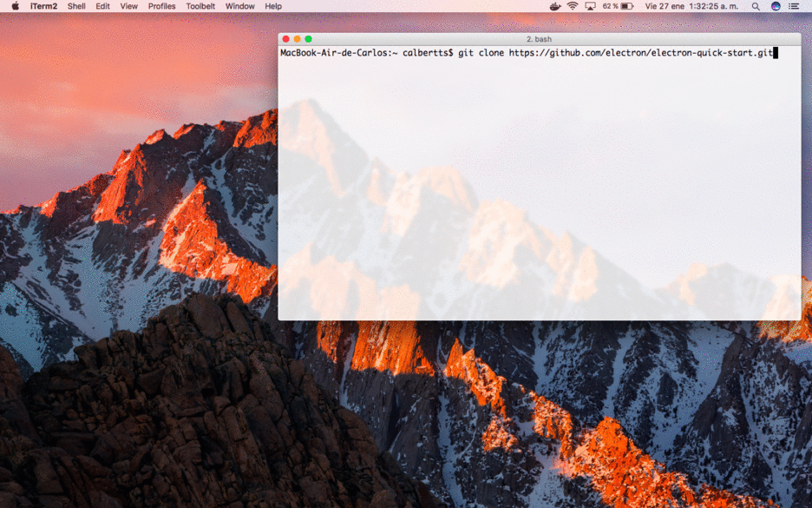Screen dimensions: 812x508
Task: Open the Edit menu
Action: coord(102,6)
